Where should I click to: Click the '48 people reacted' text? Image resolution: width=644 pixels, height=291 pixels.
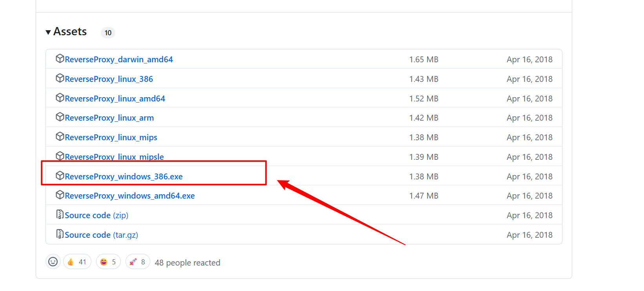coord(187,263)
